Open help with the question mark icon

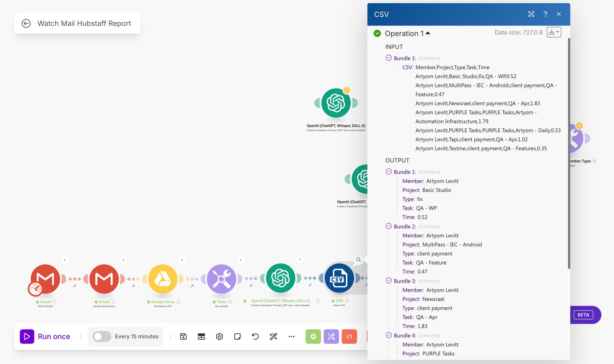[x=545, y=14]
